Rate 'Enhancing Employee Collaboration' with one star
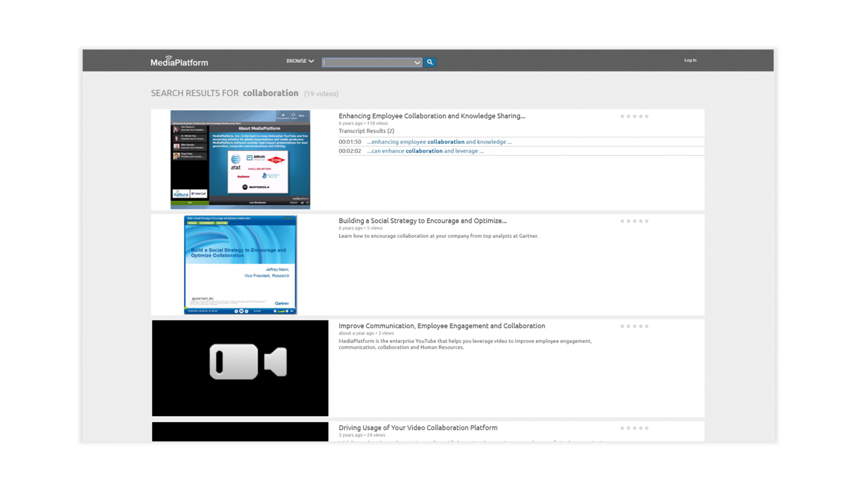This screenshot has height=485, width=868. click(x=622, y=116)
